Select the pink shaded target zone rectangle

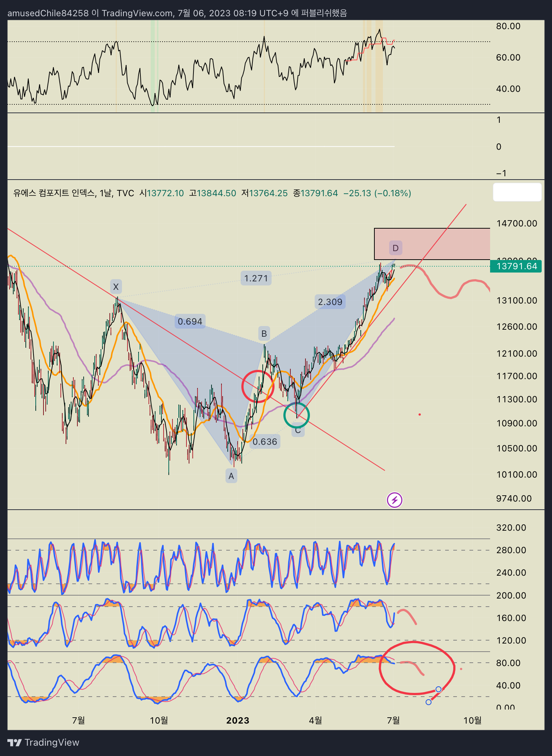432,244
